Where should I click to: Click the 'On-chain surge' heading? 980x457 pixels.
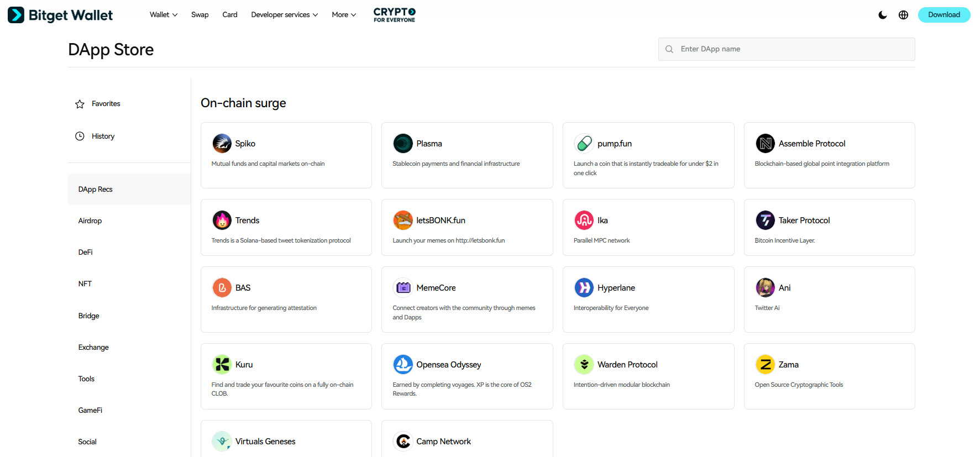[243, 103]
